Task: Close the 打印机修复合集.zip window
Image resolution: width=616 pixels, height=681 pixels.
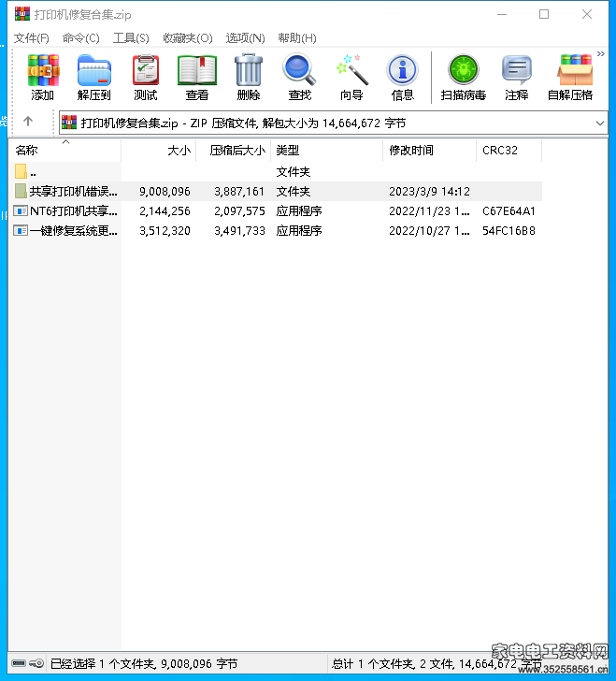Action: tap(587, 14)
